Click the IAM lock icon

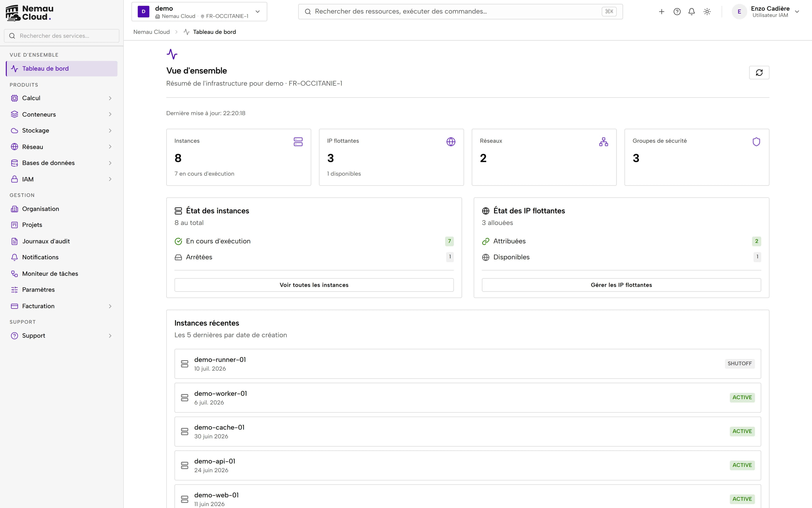(14, 179)
